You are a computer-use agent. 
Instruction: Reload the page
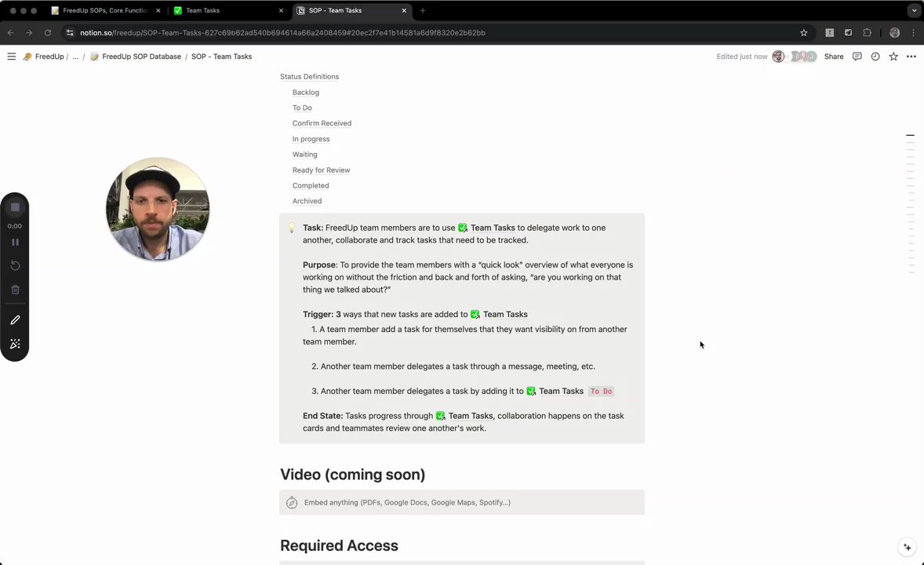(x=48, y=33)
